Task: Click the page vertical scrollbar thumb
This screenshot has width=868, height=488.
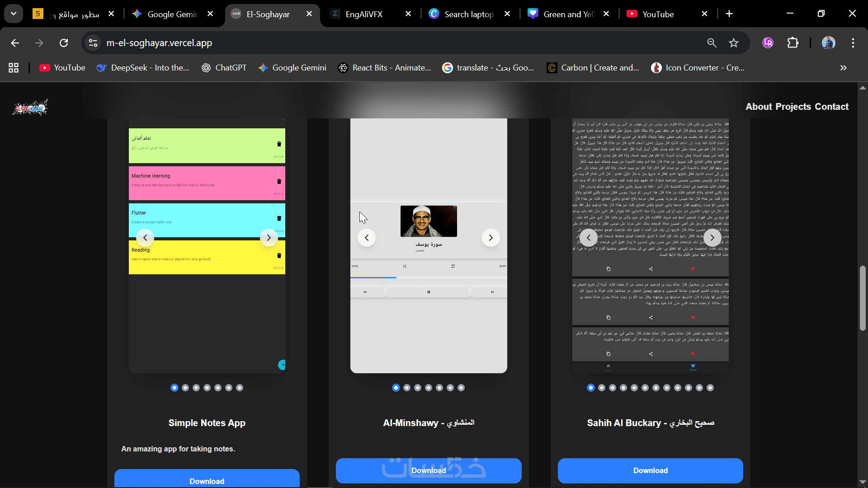Action: coord(863,298)
